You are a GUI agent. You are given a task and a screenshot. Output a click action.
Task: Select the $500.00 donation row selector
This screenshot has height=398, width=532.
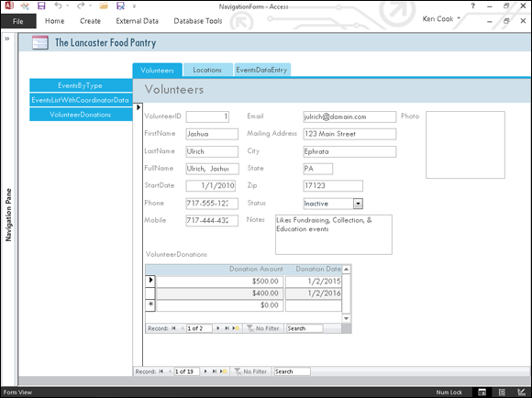pos(150,281)
